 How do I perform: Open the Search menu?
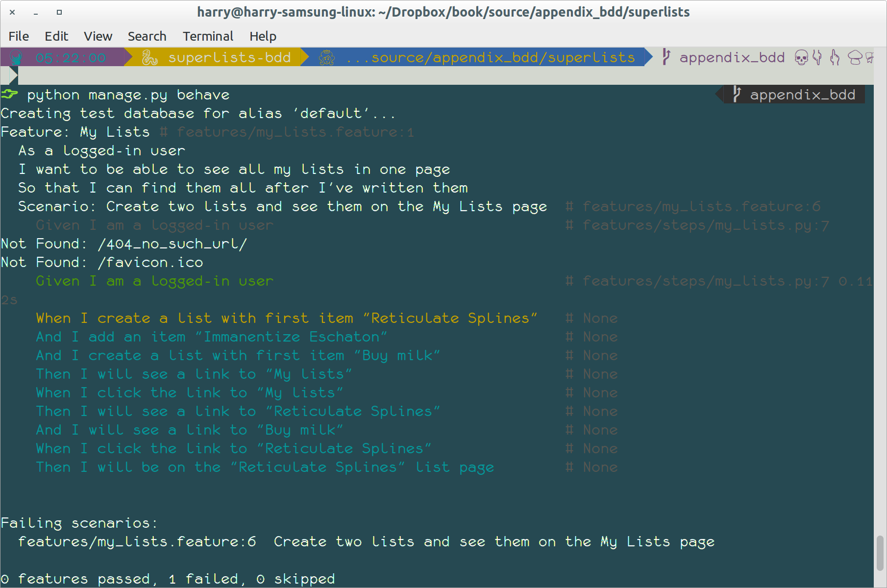point(147,36)
